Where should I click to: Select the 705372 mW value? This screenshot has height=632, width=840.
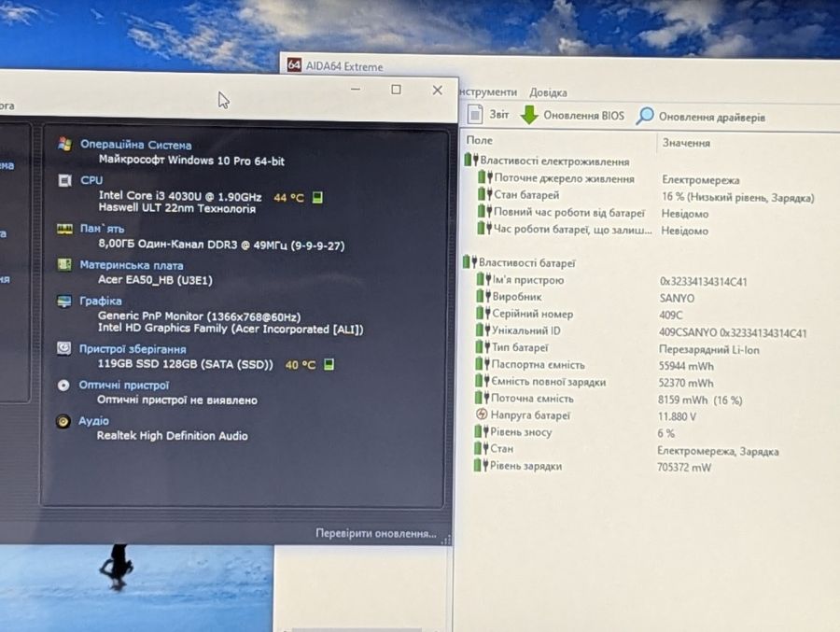click(x=684, y=468)
